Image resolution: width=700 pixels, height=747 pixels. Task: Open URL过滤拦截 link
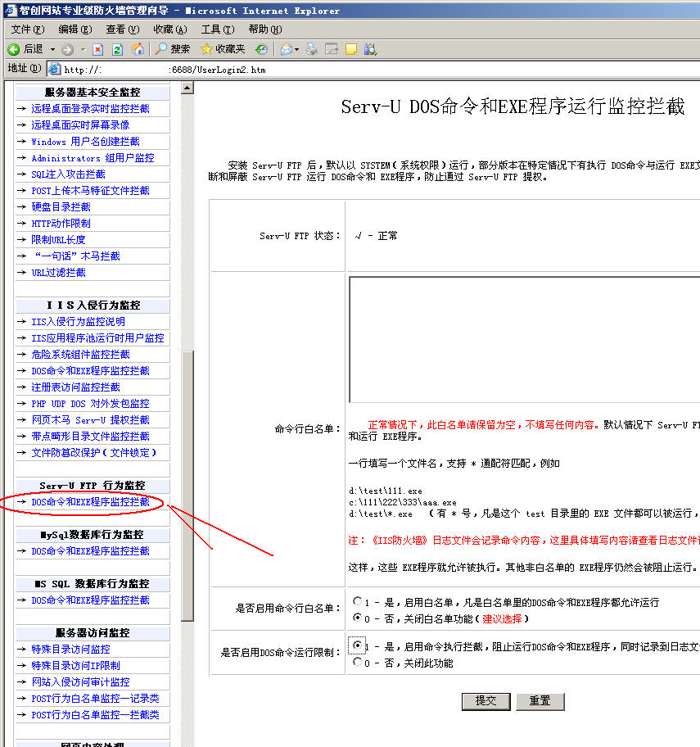59,273
